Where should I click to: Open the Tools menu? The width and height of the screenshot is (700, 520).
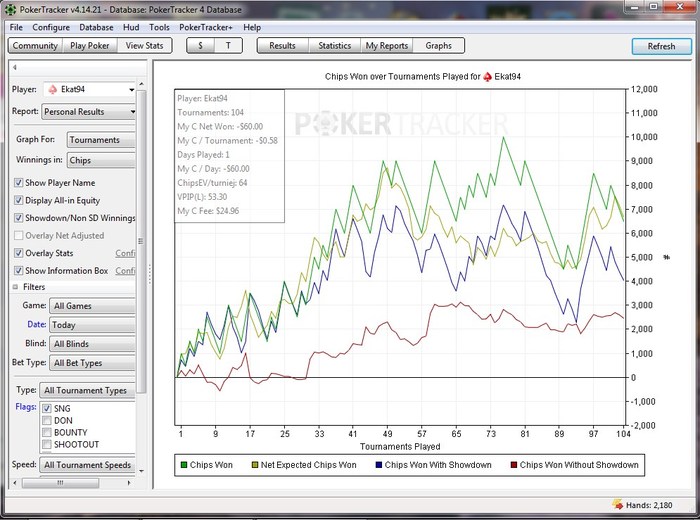159,27
